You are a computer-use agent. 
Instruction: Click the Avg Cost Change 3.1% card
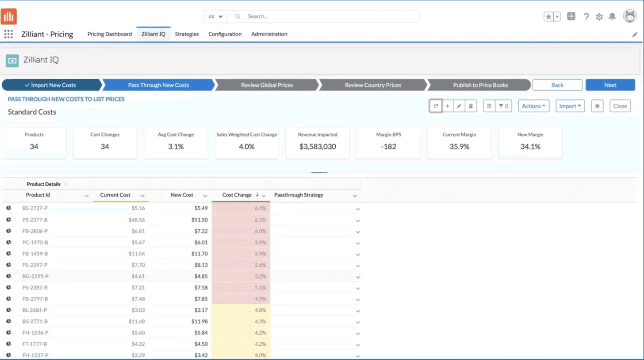[x=176, y=143]
